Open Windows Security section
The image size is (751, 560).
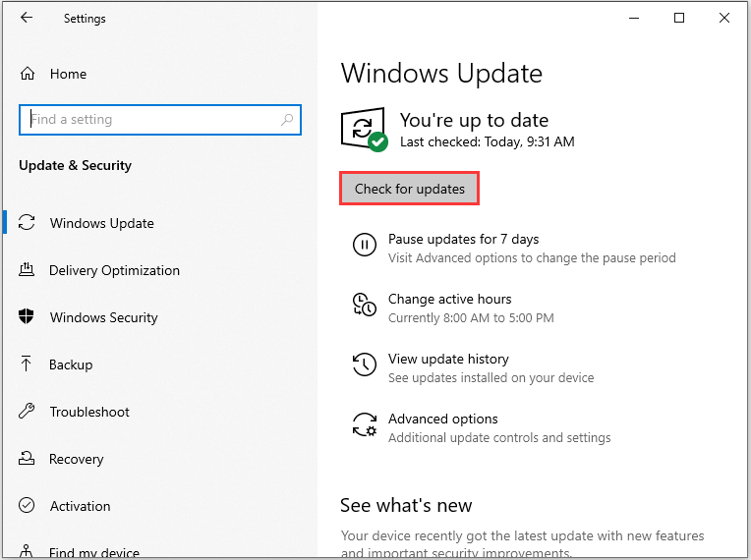[x=104, y=317]
